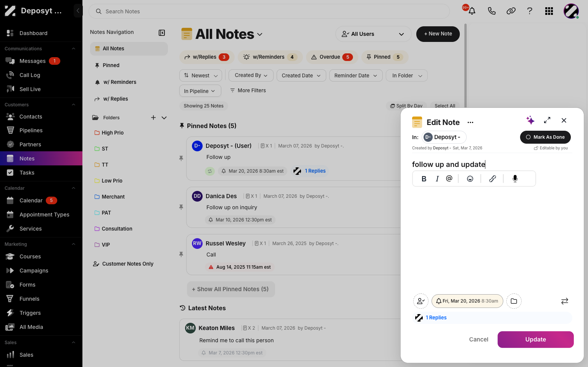Toggle italic formatting in note editor
This screenshot has height=367, width=588.
pyautogui.click(x=437, y=179)
